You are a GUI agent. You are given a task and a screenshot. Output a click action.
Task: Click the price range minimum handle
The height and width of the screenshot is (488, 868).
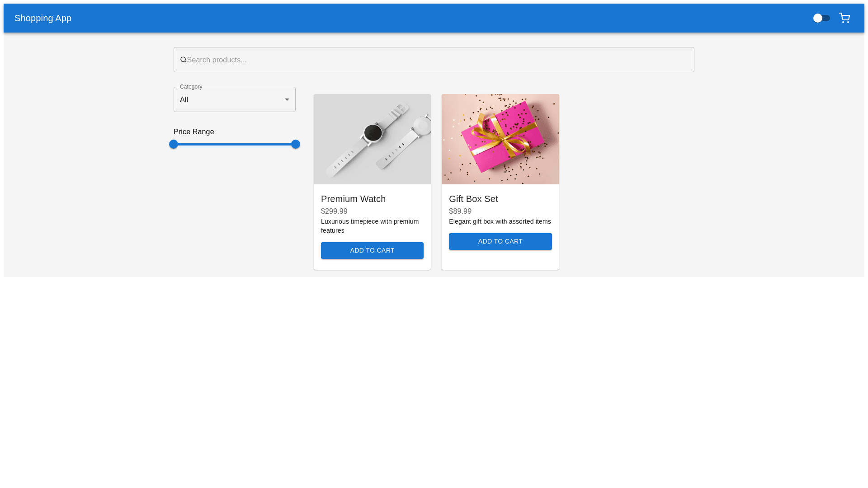[x=174, y=144]
